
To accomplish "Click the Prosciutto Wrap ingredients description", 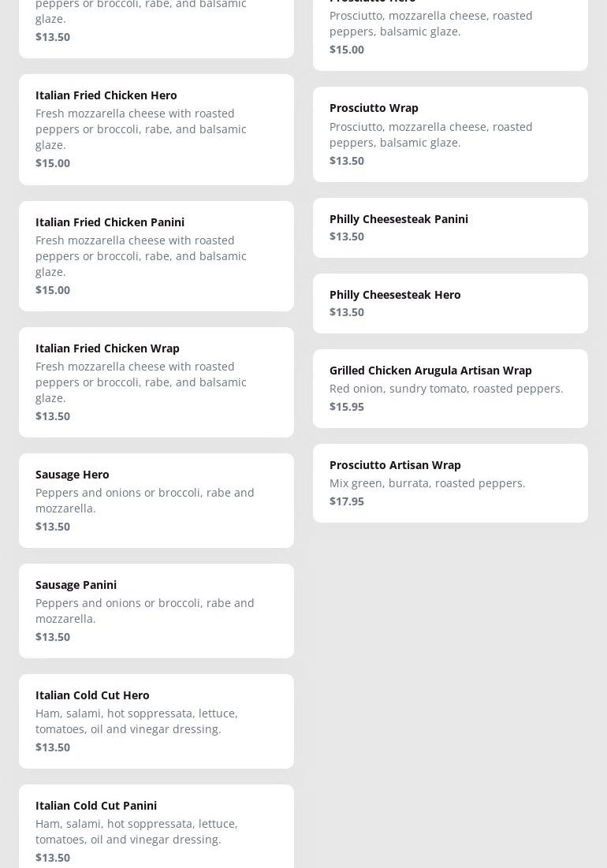I will 430,135.
